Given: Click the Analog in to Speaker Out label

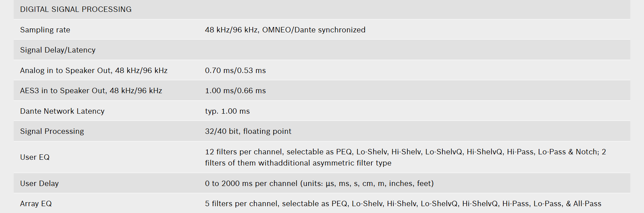Looking at the screenshot, I should [94, 71].
